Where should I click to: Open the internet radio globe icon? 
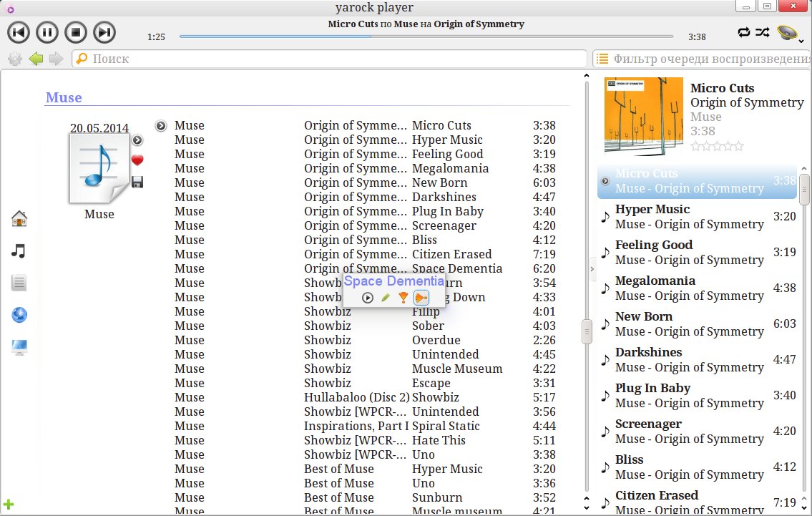(x=19, y=315)
